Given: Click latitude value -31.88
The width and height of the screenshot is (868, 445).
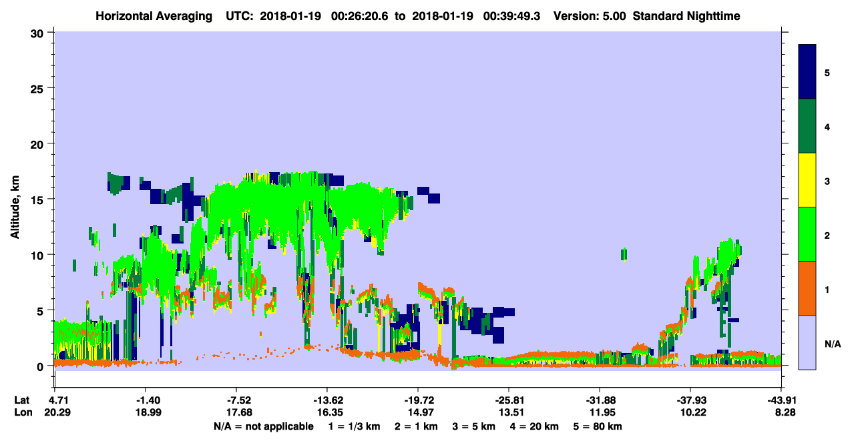Looking at the screenshot, I should tap(600, 400).
